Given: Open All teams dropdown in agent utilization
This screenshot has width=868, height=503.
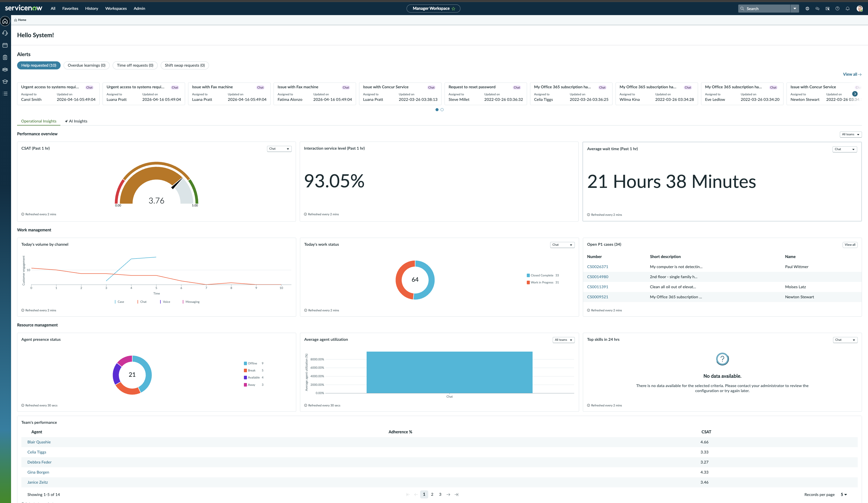Looking at the screenshot, I should [x=563, y=340].
